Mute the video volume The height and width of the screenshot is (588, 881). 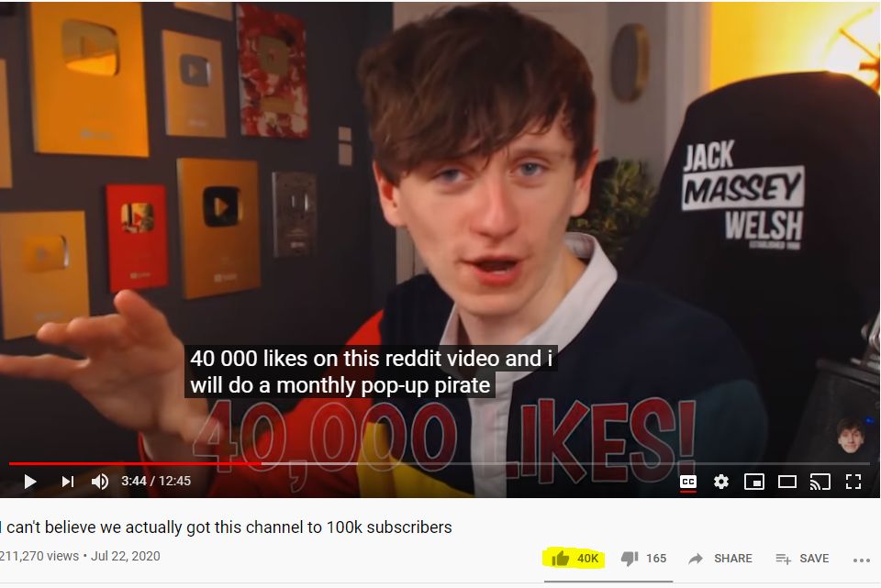coord(99,482)
